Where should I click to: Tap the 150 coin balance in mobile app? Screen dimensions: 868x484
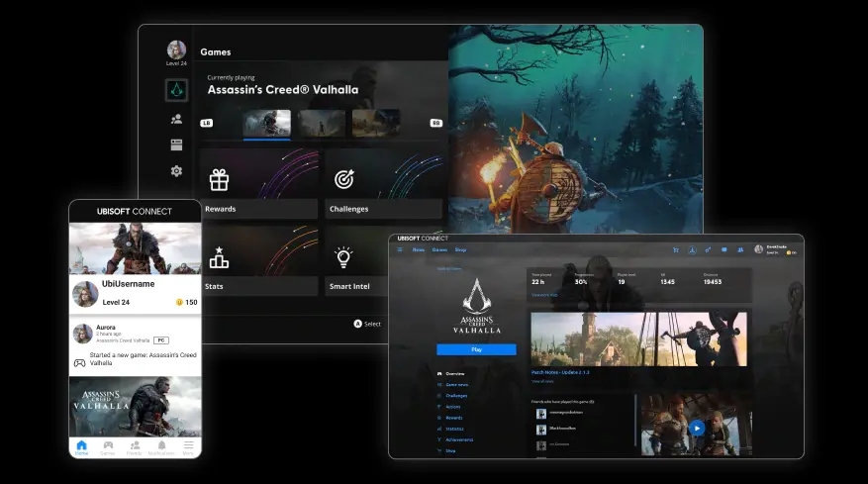186,302
